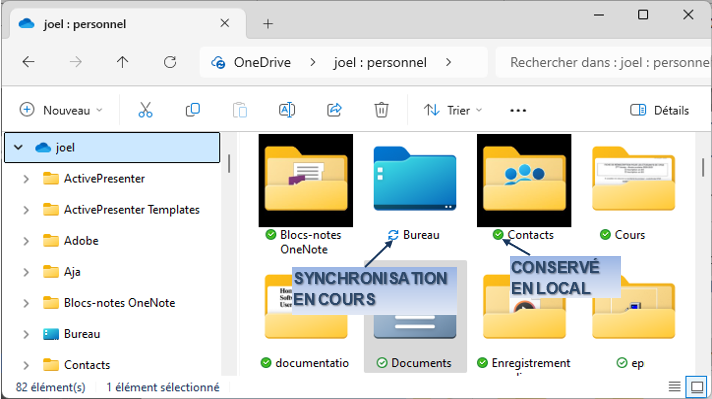The image size is (712, 399).
Task: Click the Paste clipboard icon
Action: pos(240,110)
